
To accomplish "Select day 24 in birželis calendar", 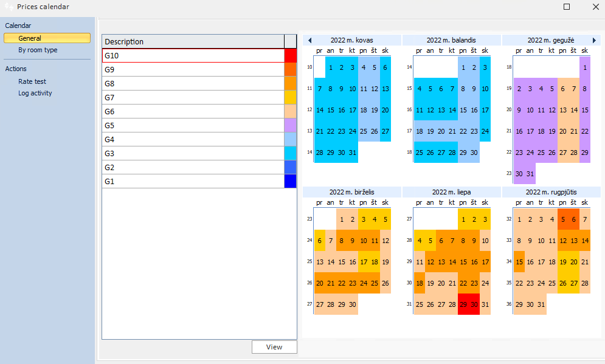I will coord(364,283).
